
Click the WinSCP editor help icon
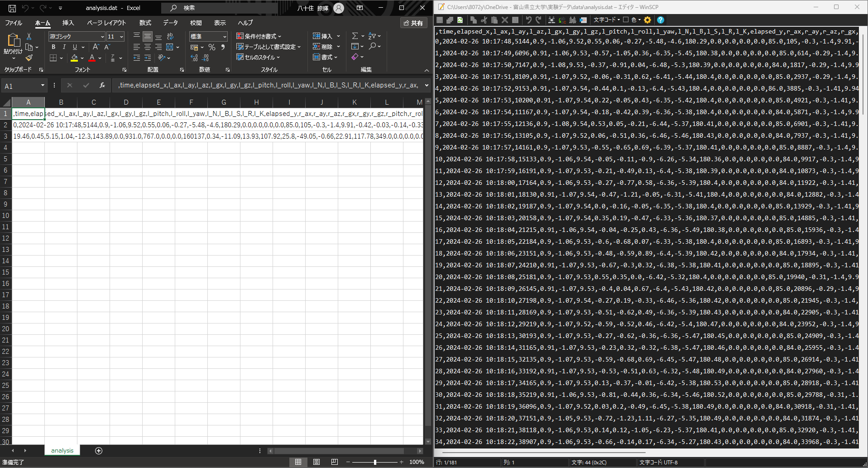click(x=661, y=20)
